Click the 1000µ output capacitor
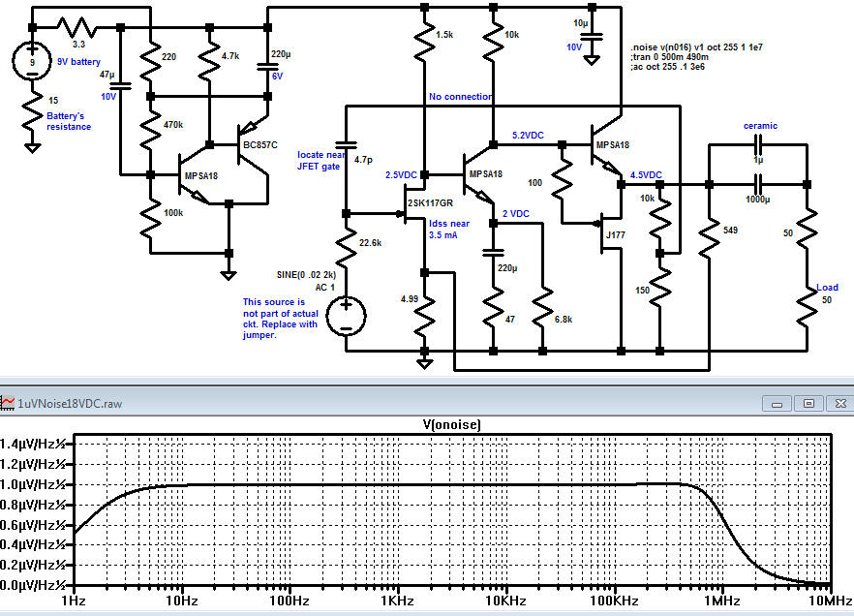The image size is (854, 616). [757, 183]
